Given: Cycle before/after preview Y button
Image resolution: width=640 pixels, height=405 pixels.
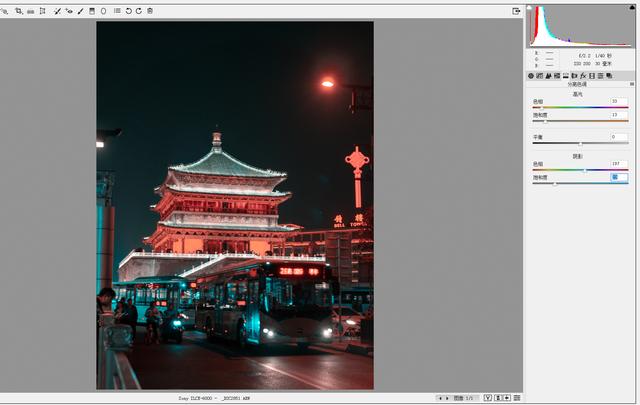Looking at the screenshot, I should point(488,398).
